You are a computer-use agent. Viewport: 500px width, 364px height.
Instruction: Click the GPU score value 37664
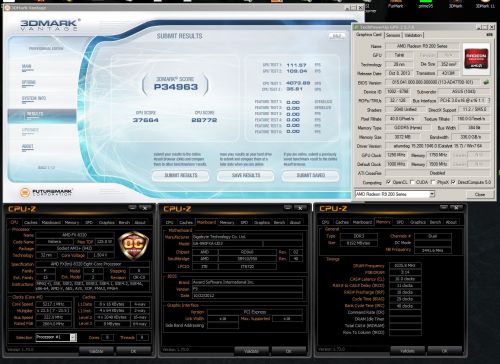pos(146,120)
